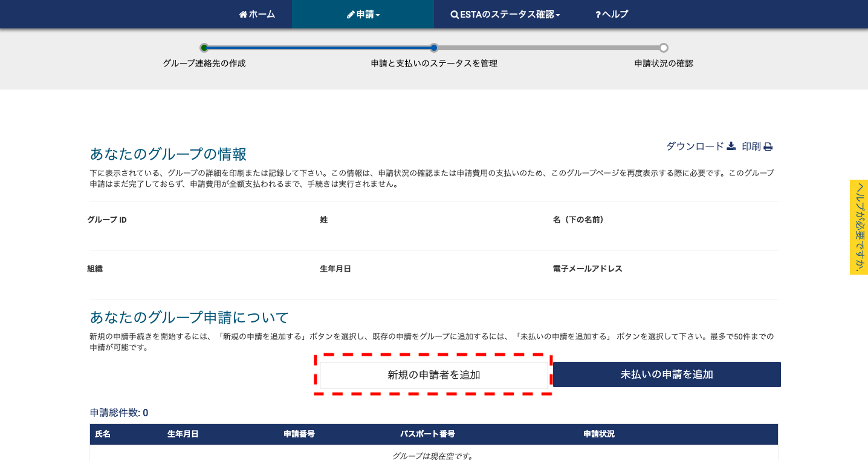Viewport: 868px width, 461px height.
Task: Click the グループ ID label
Action: 107,220
